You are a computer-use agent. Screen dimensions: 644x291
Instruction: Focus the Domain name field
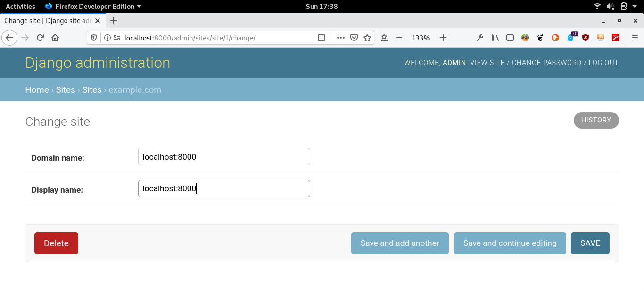[x=224, y=157]
